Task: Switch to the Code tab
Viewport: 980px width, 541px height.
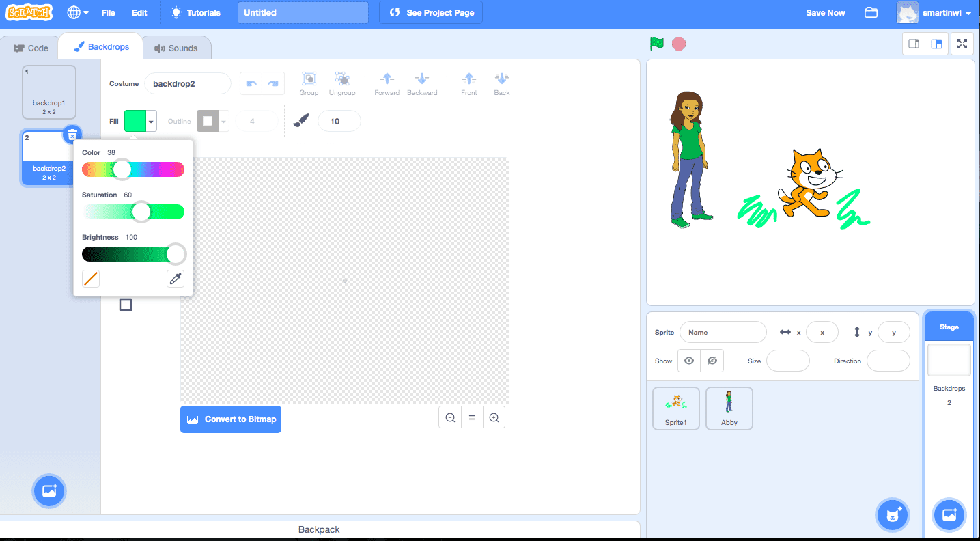Action: [31, 48]
